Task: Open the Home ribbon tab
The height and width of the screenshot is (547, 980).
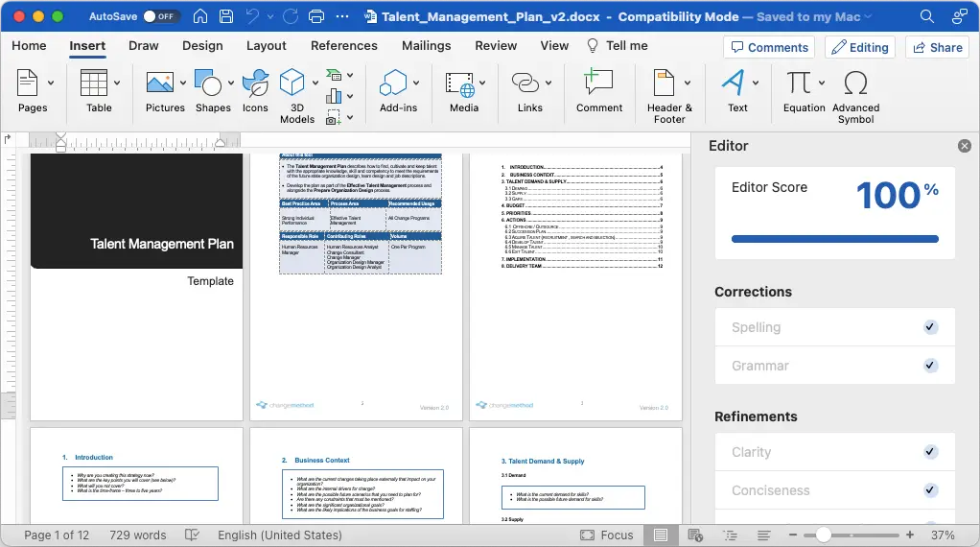Action: point(29,46)
